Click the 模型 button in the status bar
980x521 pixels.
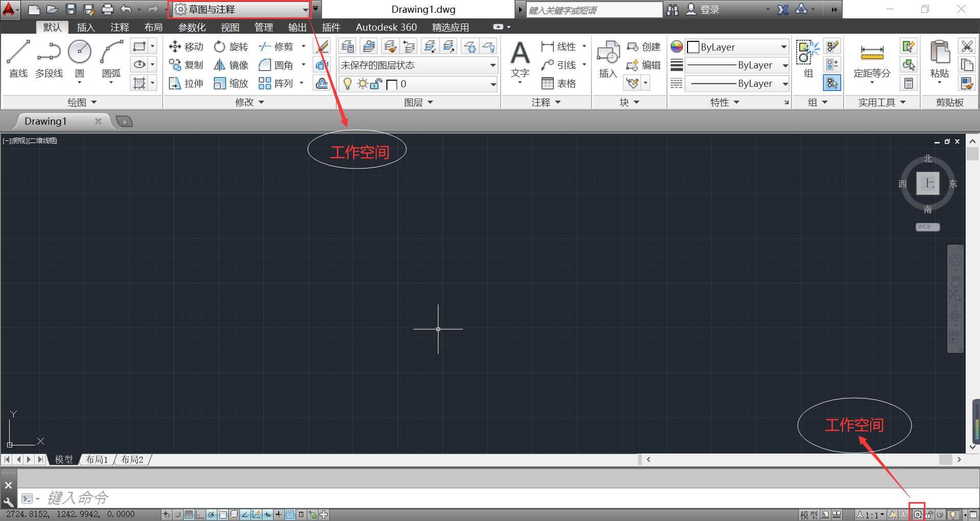pyautogui.click(x=808, y=515)
